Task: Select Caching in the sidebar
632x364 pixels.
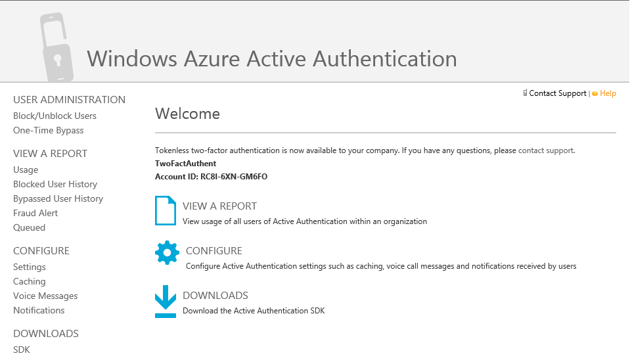Action: (x=30, y=281)
